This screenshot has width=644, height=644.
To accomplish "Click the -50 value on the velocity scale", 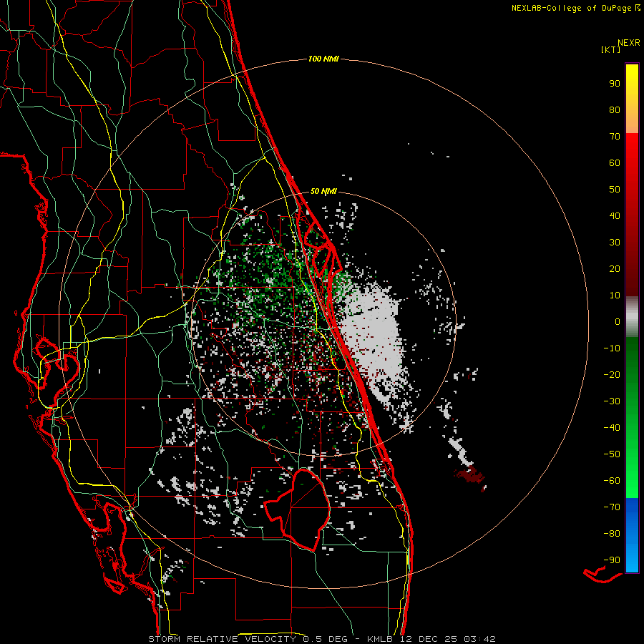I will click(612, 454).
